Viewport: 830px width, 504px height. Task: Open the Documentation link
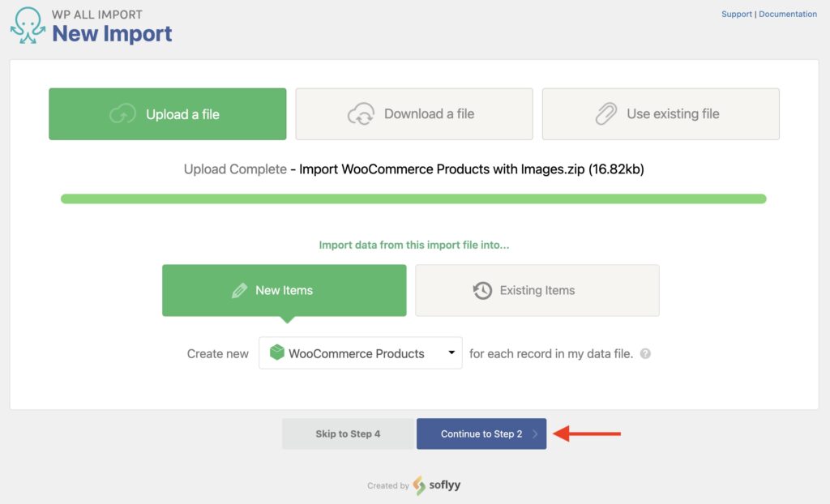(786, 14)
